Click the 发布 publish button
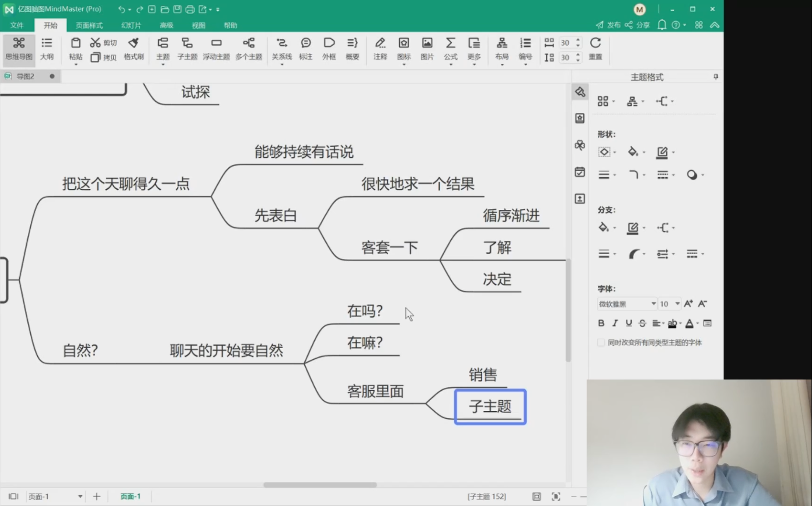 pyautogui.click(x=608, y=25)
